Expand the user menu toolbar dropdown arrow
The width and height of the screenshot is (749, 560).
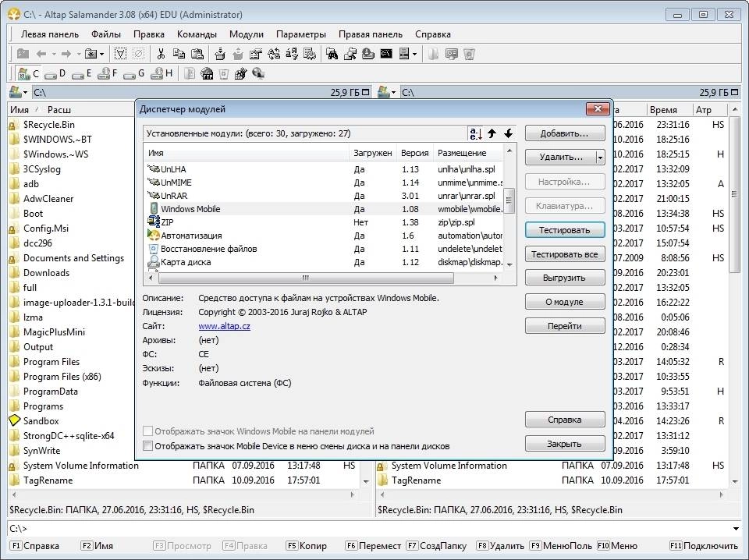[x=414, y=54]
